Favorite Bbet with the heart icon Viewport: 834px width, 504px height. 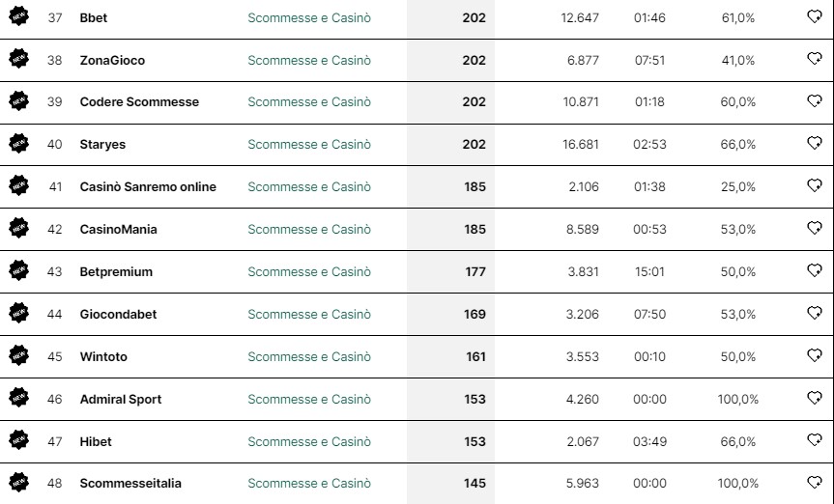coord(815,16)
